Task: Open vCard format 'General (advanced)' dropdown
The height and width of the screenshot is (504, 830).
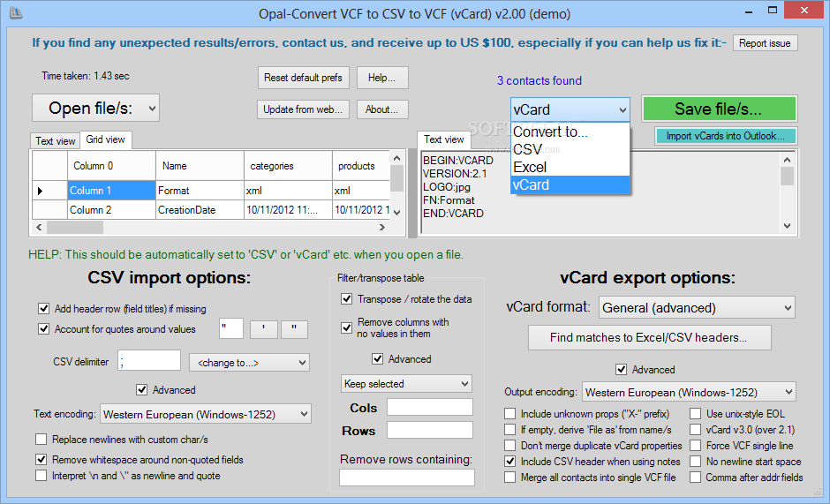Action: coord(698,307)
